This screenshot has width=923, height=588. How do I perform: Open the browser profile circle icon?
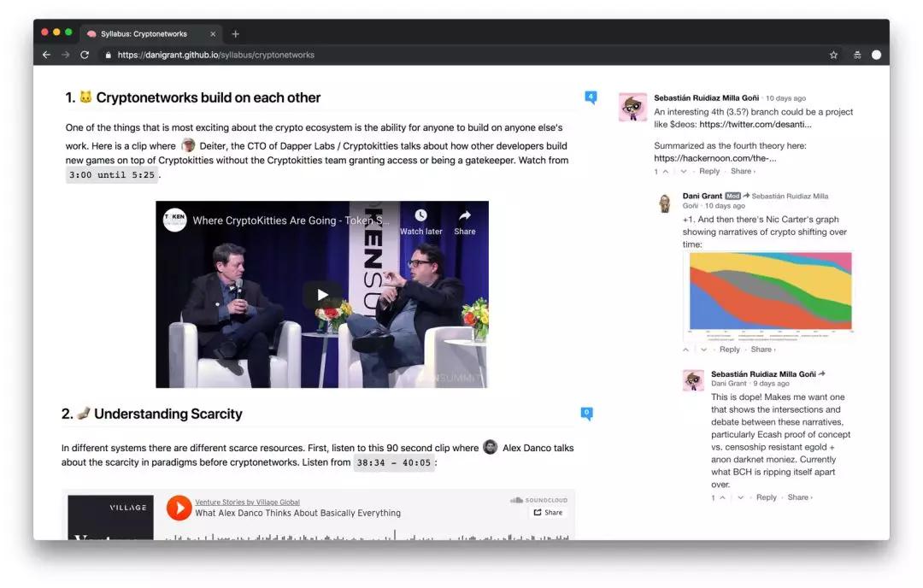tap(877, 55)
